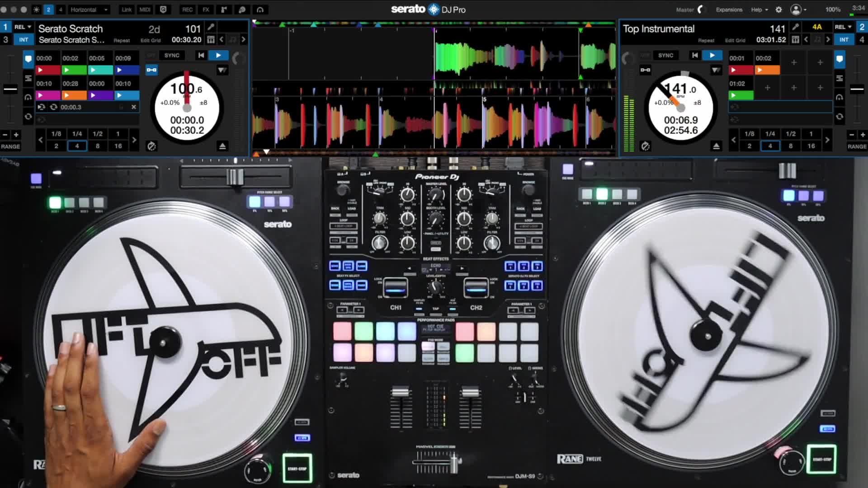Viewport: 868px width, 488px height.
Task: Open REL mode dropdown on left deck
Action: tap(23, 27)
